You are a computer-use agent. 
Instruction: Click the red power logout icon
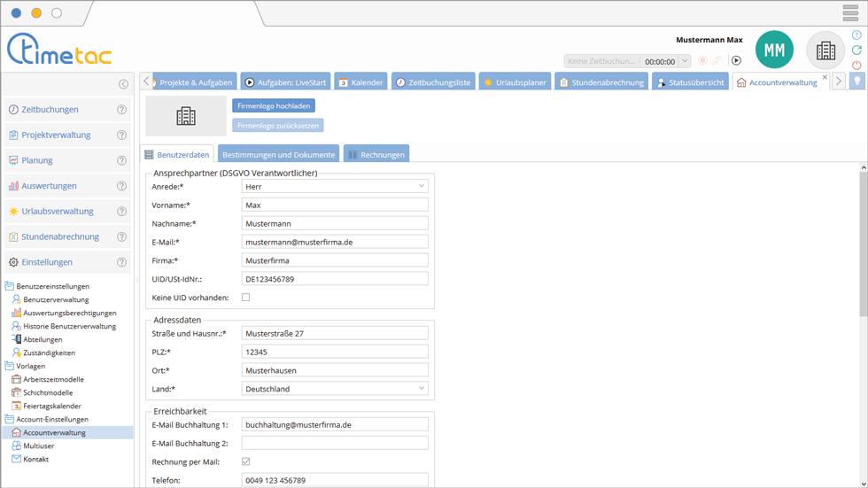coord(856,66)
